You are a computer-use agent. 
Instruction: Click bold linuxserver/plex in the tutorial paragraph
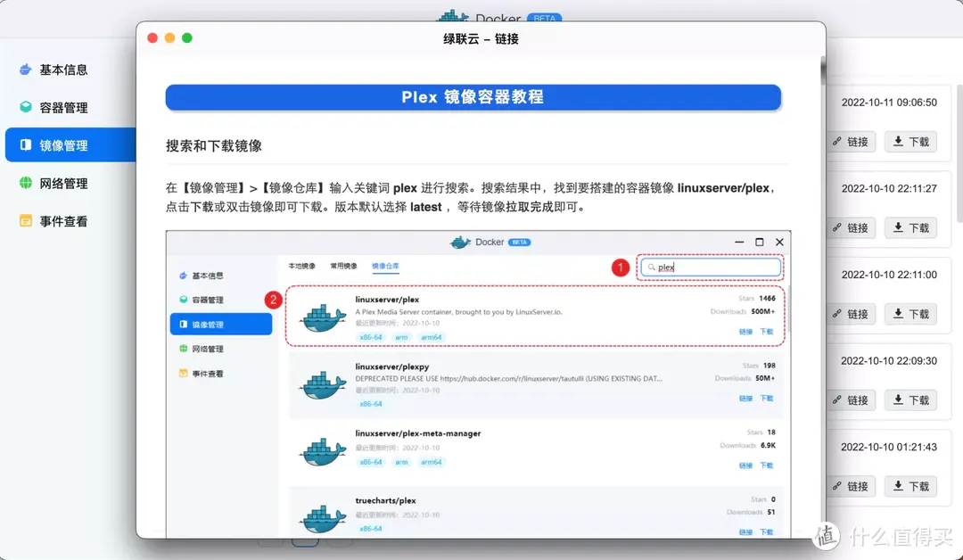coord(723,188)
